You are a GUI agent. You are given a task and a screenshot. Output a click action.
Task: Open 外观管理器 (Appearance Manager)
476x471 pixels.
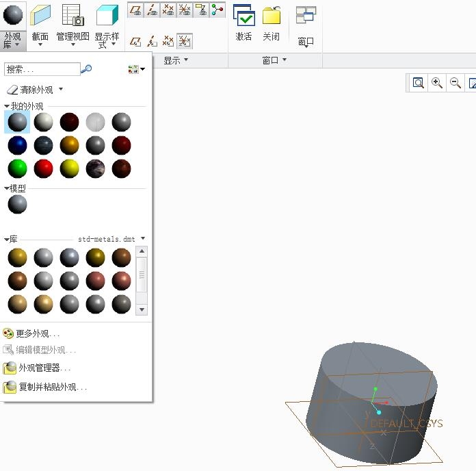44,368
